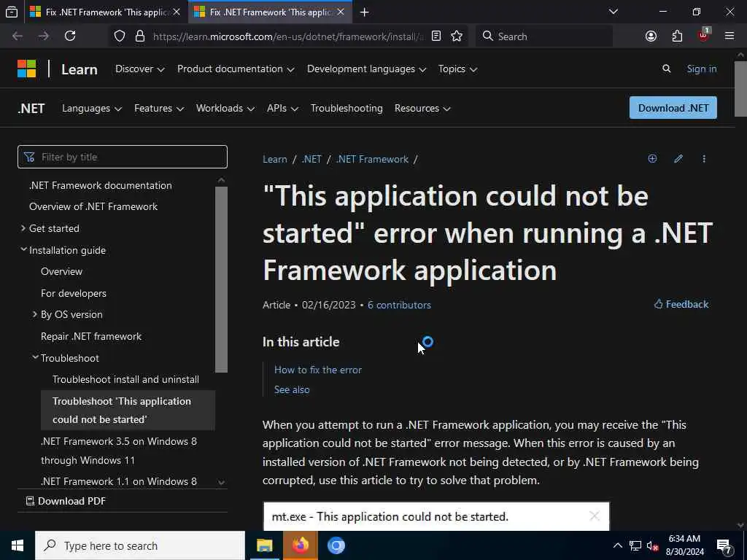Open the Resources dropdown
Viewport: 747px width, 560px height.
pyautogui.click(x=422, y=108)
